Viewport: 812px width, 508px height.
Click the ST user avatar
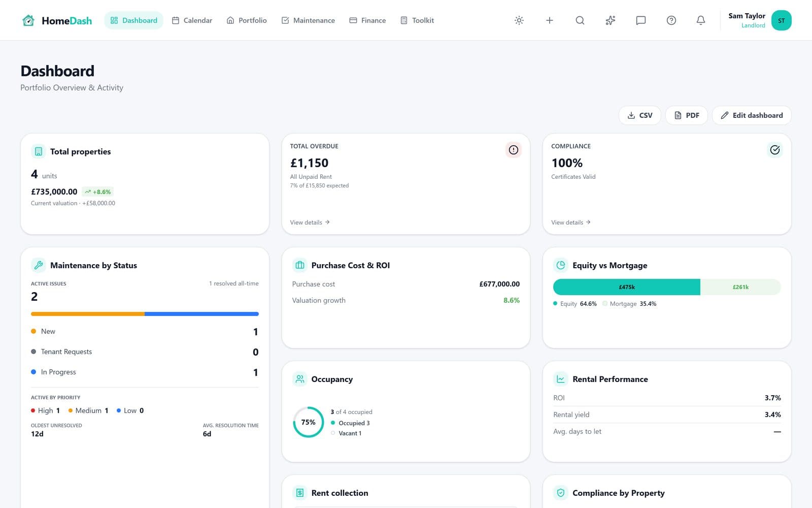click(781, 20)
